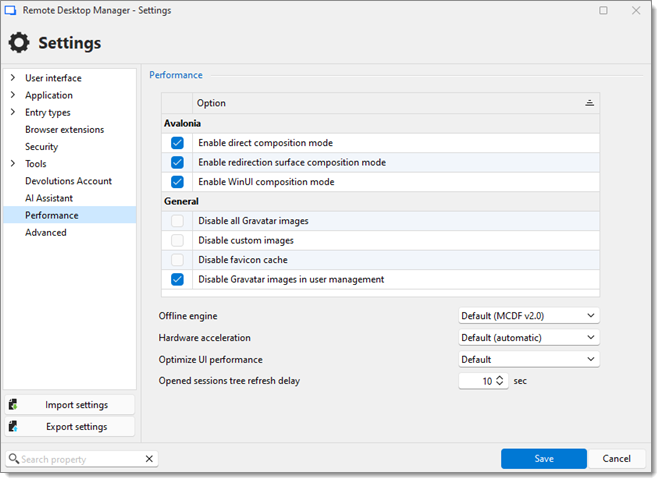
Task: Increase the sessions tree refresh delay
Action: coord(500,377)
